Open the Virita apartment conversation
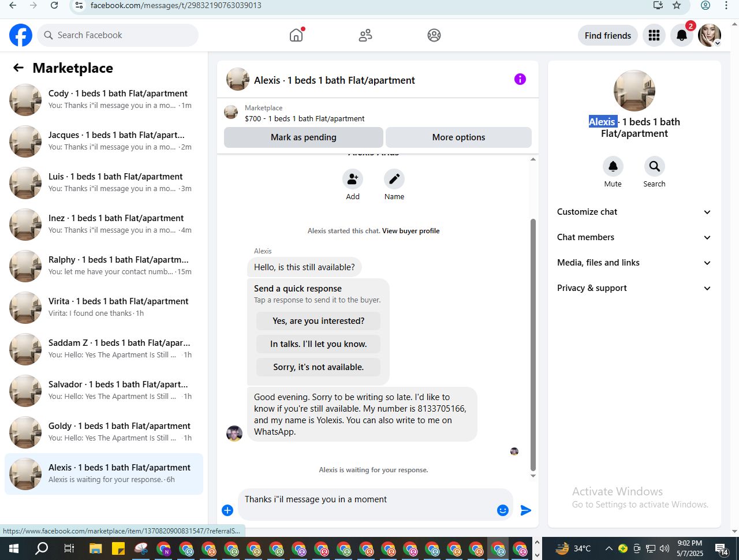This screenshot has width=739, height=560. [104, 308]
